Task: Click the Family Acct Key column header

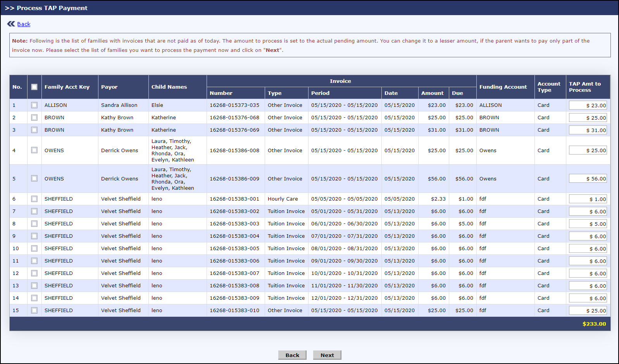Action: coord(67,87)
